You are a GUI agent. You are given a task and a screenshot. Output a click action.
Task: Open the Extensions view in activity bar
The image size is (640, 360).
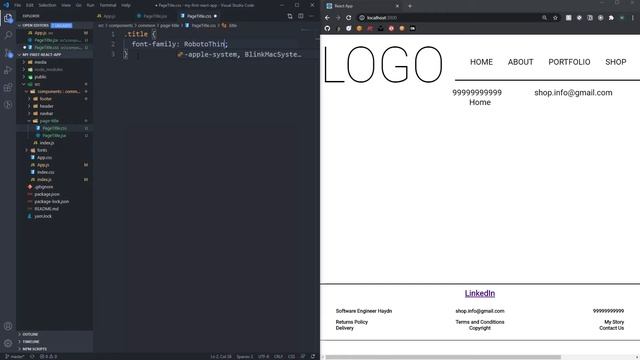point(8,87)
